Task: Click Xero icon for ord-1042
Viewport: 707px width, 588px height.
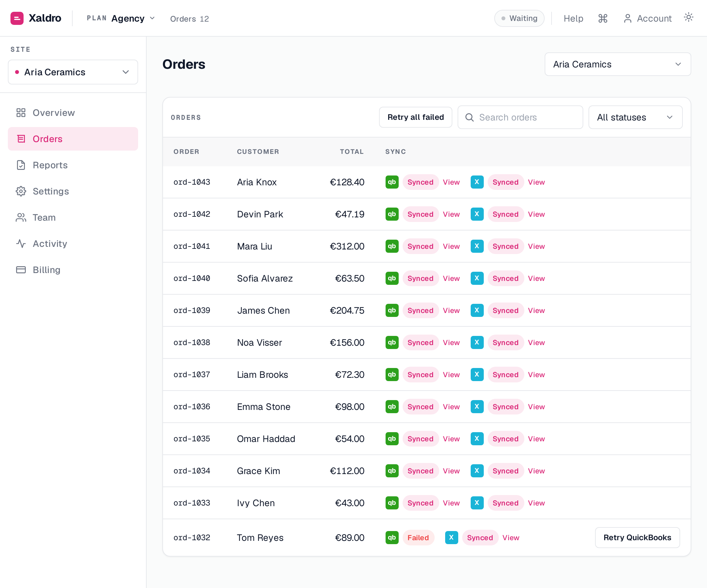Action: 477,214
